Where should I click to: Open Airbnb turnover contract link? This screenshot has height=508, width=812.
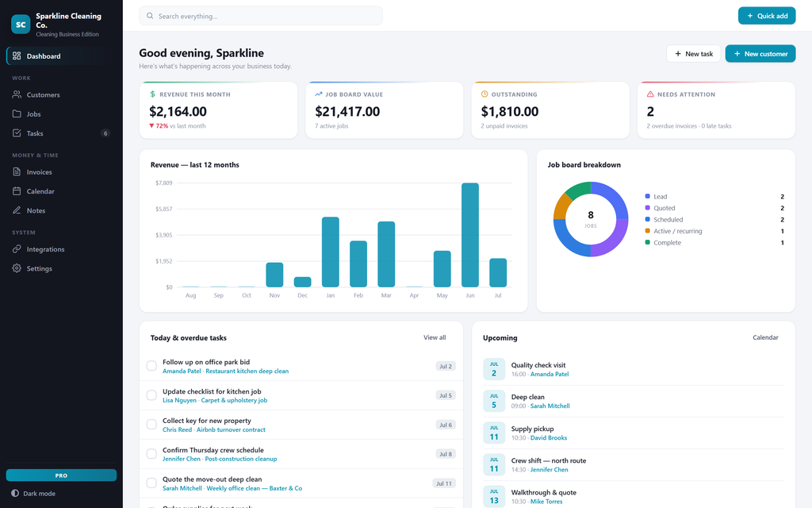231,429
